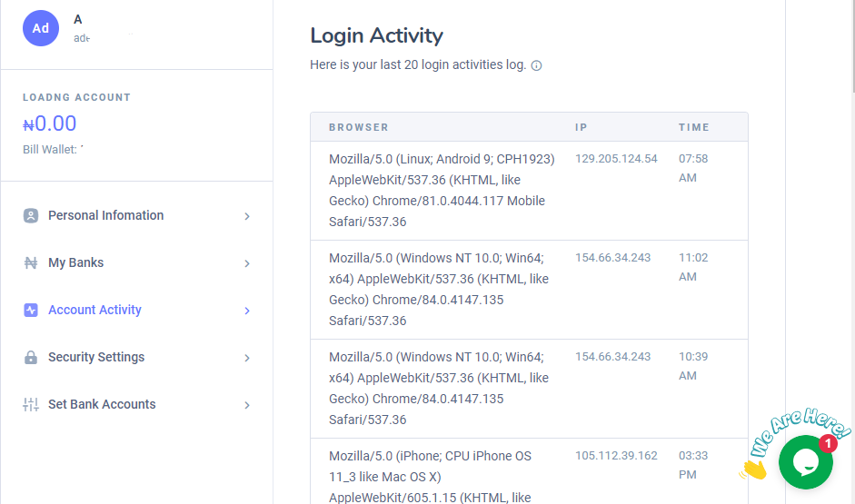
Task: Expand the Security Settings chevron
Action: tap(247, 358)
